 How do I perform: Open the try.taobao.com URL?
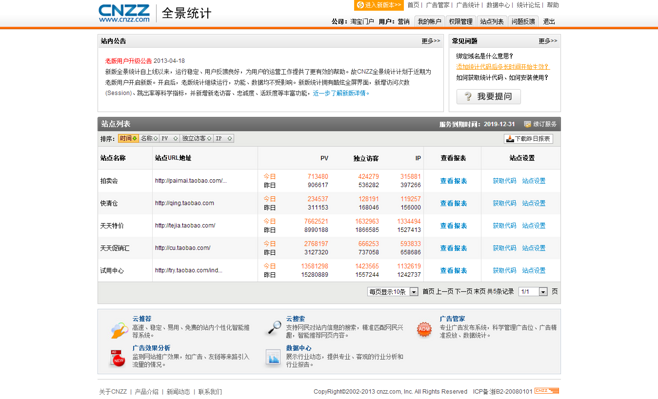188,270
